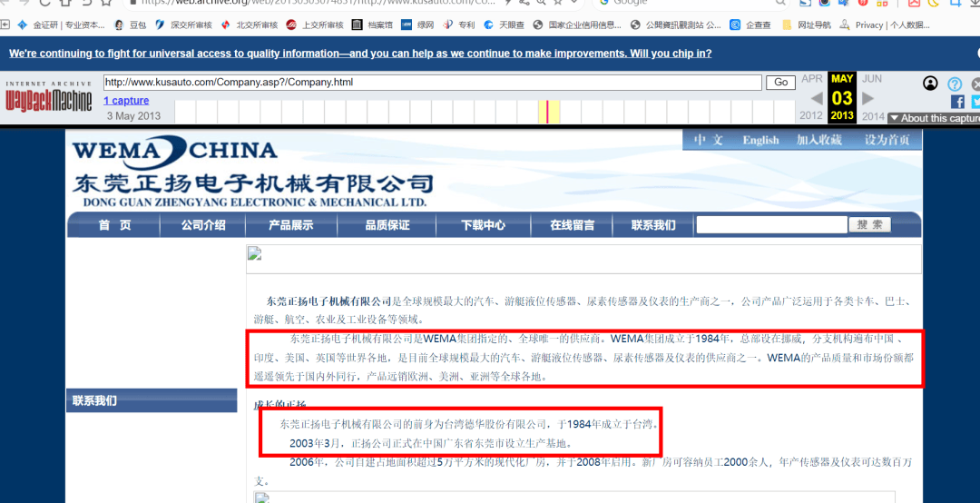Open the 豆包 bookmark
The image size is (980, 503).
(x=130, y=25)
